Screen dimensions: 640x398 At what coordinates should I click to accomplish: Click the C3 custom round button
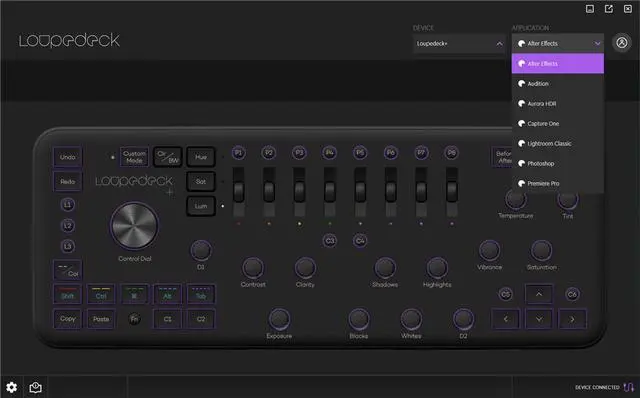330,240
